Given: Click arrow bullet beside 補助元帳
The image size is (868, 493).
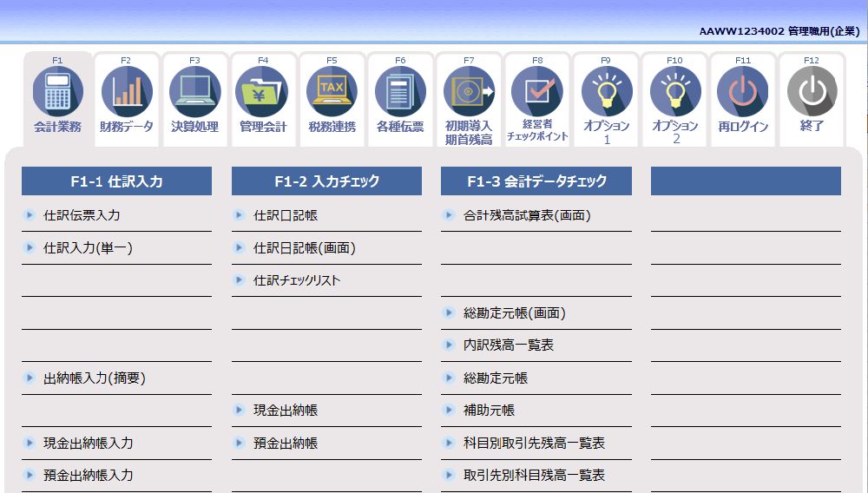Looking at the screenshot, I should pos(449,410).
